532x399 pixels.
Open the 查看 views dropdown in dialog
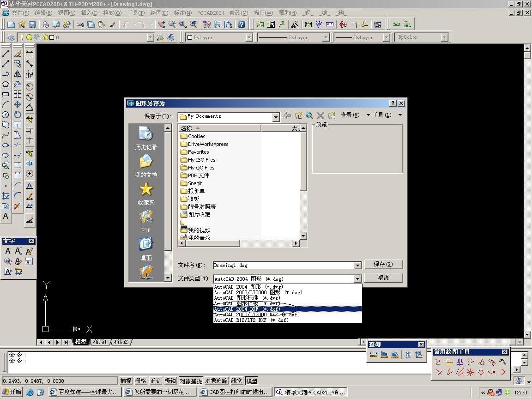pos(355,115)
